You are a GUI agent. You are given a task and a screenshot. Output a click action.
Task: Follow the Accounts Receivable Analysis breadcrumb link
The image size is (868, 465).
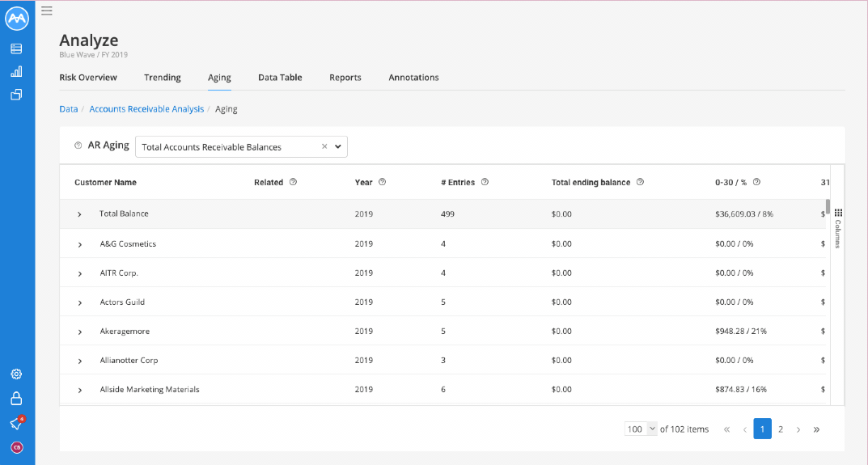pos(146,109)
